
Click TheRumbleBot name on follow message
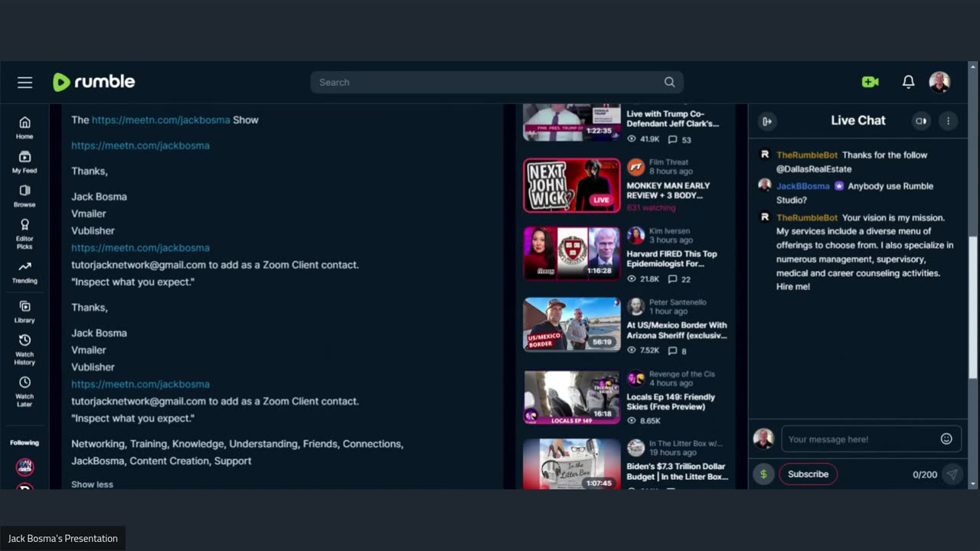tap(807, 155)
